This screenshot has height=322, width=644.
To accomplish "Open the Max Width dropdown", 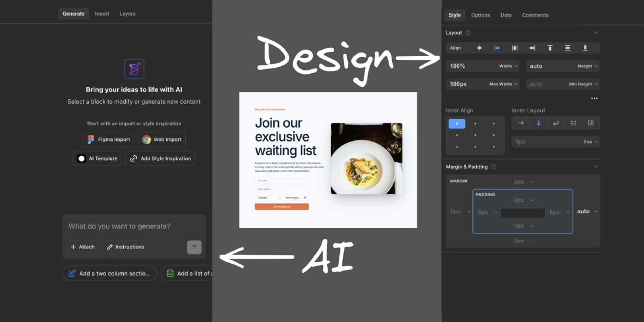I will pos(503,84).
